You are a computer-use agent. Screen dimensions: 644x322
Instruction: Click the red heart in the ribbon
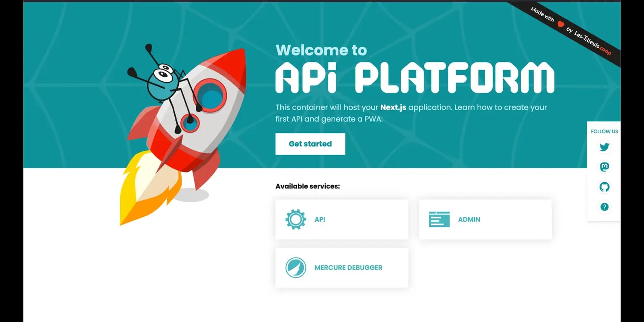coord(561,24)
